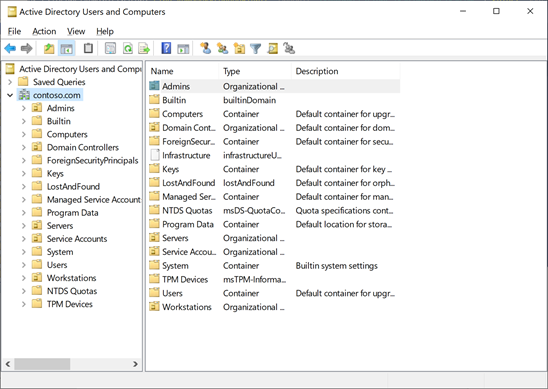Image resolution: width=548 pixels, height=389 pixels.
Task: Open the Properties toolbar icon
Action: pos(110,48)
